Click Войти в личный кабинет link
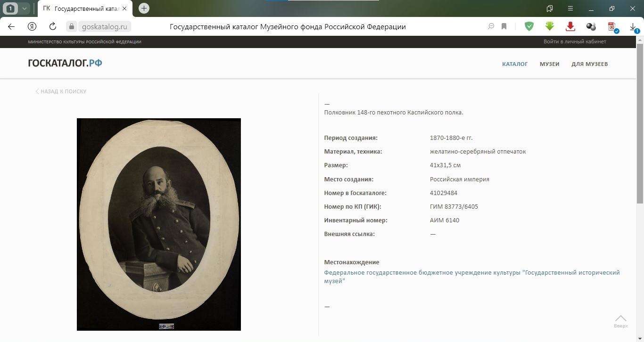 tap(575, 41)
